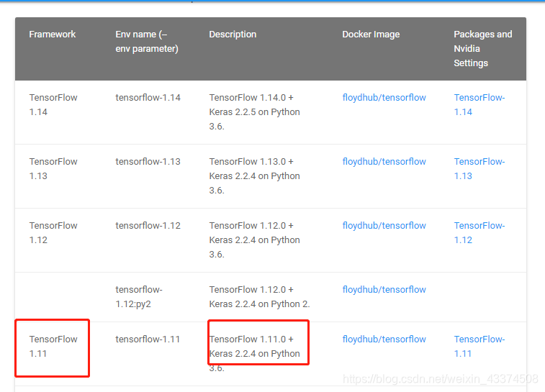Viewport: 545px width, 392px height.
Task: Select the tensorflow-1.11 env name cell
Action: pos(148,339)
